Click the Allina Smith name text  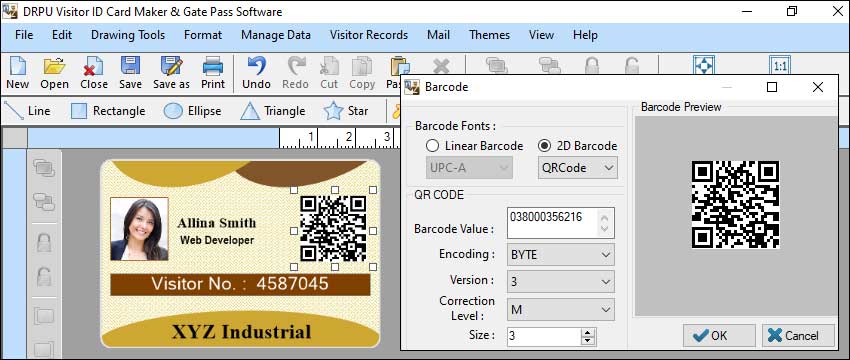click(217, 223)
